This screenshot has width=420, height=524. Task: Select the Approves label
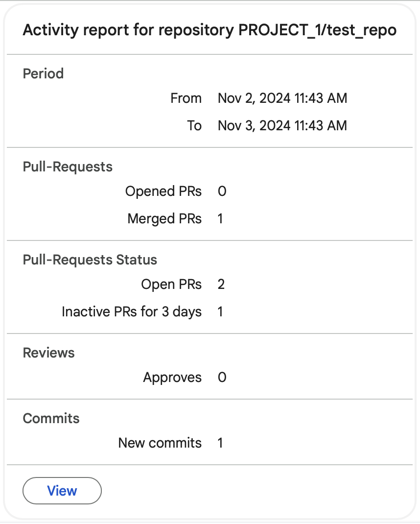click(172, 377)
